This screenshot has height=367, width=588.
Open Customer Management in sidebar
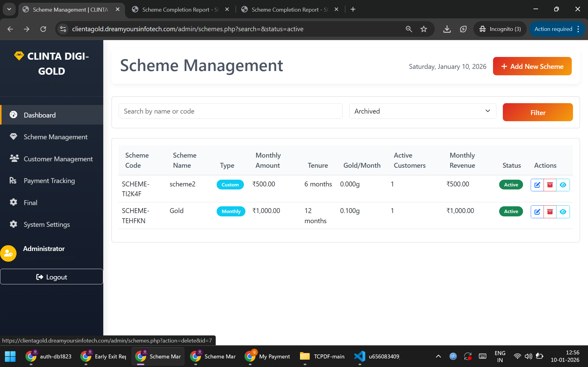pyautogui.click(x=58, y=159)
